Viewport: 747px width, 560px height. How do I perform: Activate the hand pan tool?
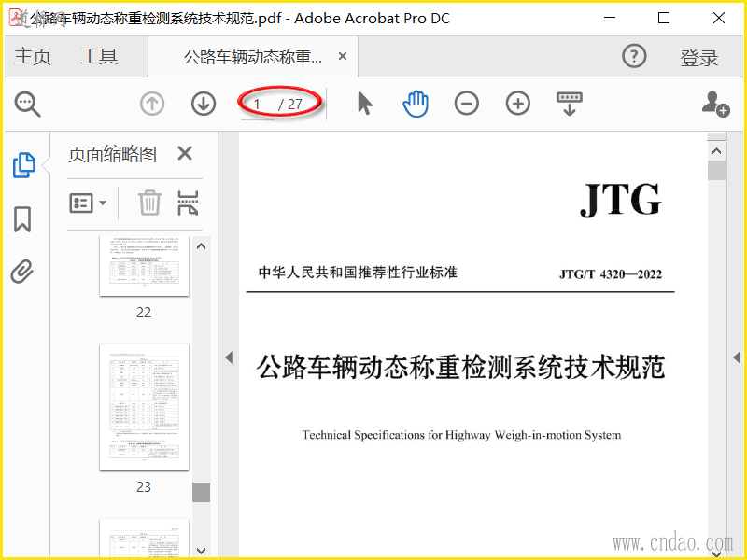coord(416,104)
